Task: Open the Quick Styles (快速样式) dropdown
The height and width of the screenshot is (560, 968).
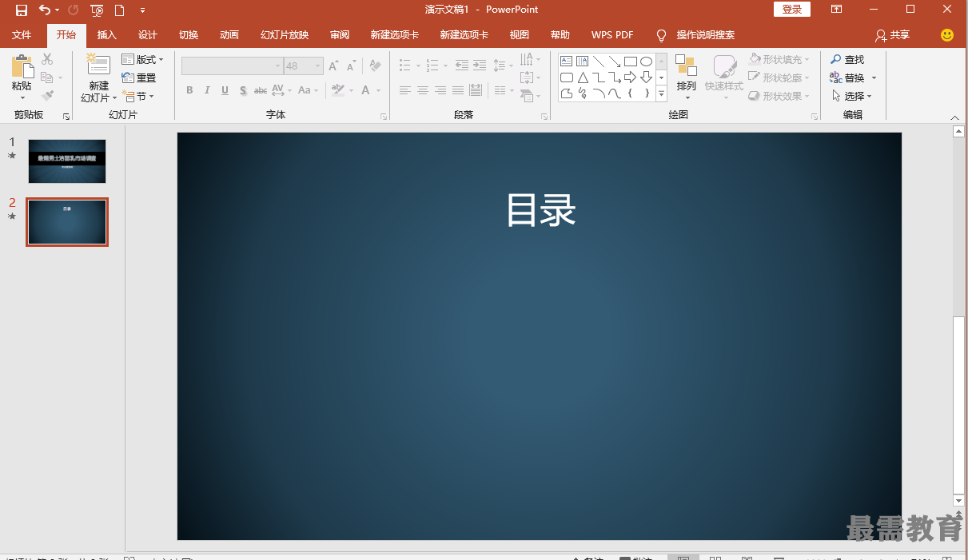Action: (x=724, y=77)
